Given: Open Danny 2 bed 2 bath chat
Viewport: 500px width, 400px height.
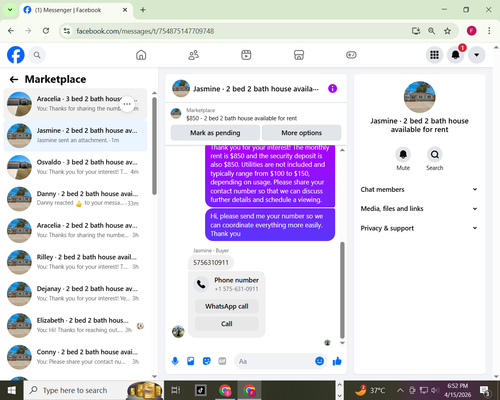Looking at the screenshot, I should pos(75,199).
